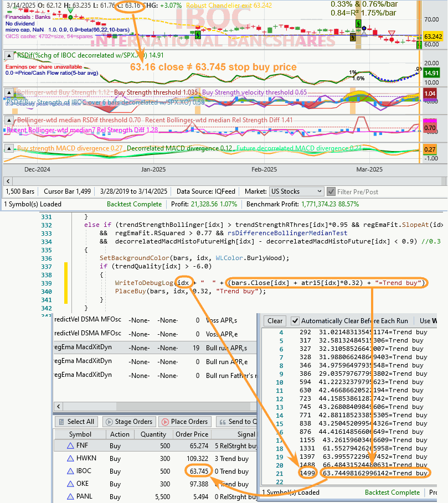Toggle the Filter Pre/Post checkbox
Viewport: 448px width, 503px height.
[331, 191]
